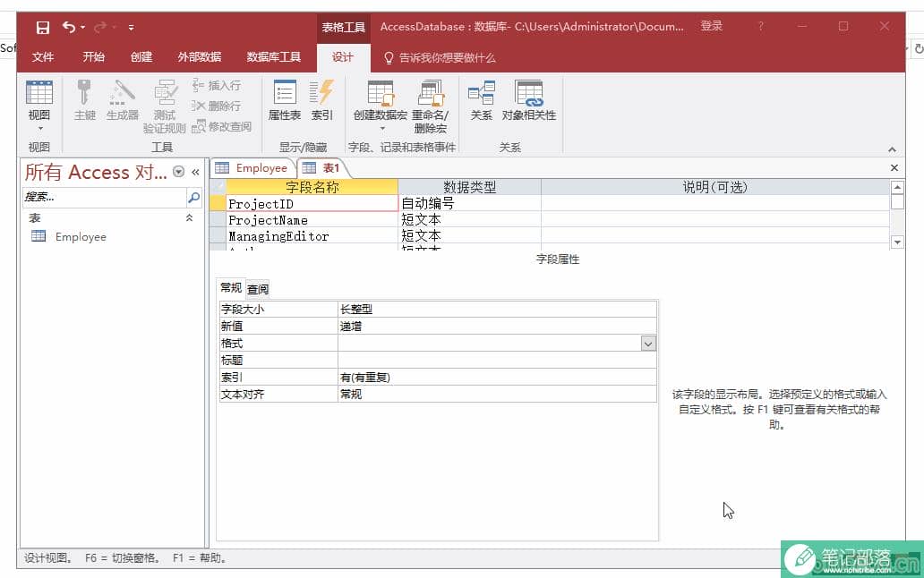Viewport: 924px width, 578px height.
Task: Click the field grid scroll down arrow
Action: click(897, 242)
